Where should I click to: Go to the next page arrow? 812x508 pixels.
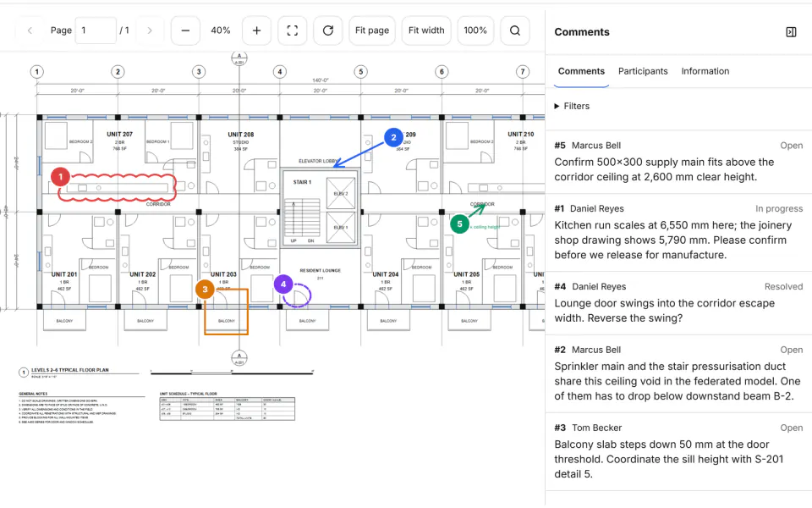150,30
